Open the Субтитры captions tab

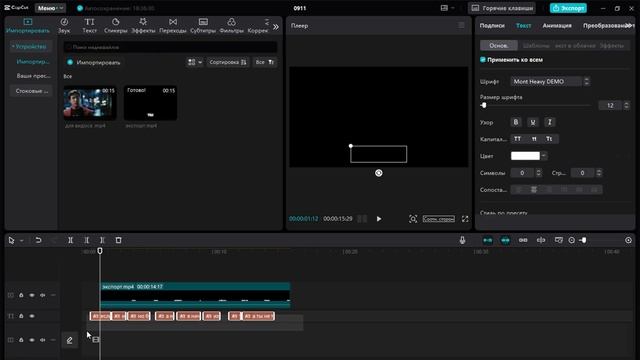click(x=203, y=26)
